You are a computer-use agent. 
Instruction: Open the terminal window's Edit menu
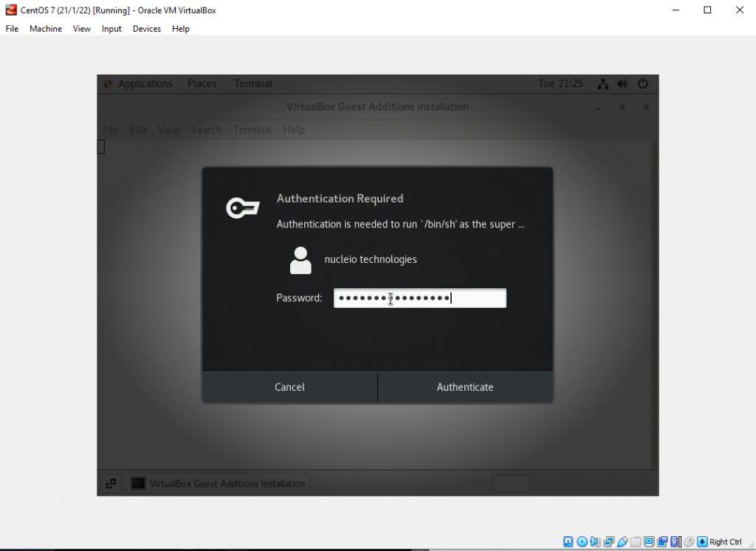(138, 130)
